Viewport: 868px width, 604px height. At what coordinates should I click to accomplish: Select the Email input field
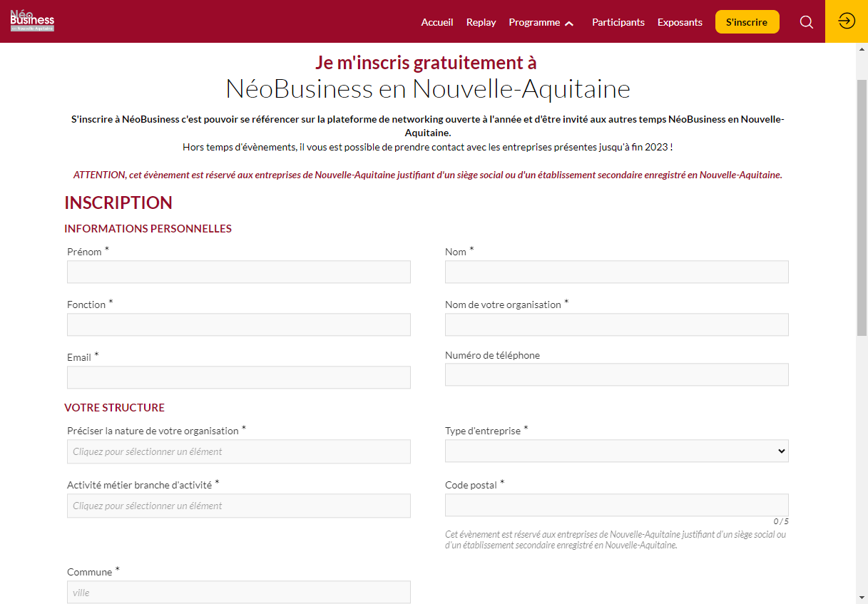click(239, 377)
